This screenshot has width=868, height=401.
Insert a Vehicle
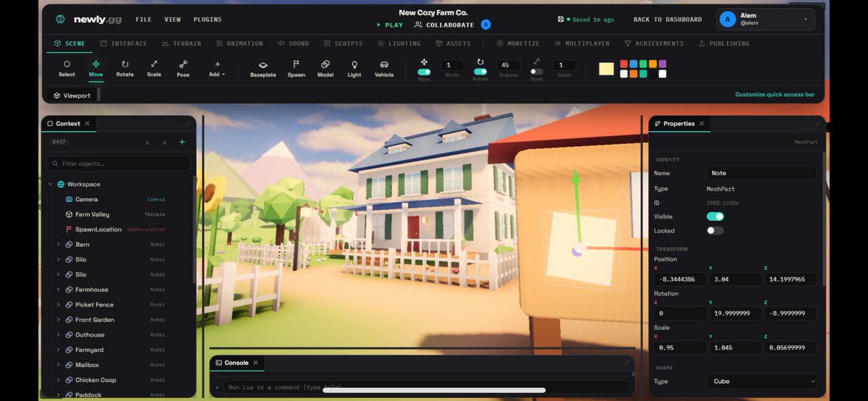tap(384, 69)
